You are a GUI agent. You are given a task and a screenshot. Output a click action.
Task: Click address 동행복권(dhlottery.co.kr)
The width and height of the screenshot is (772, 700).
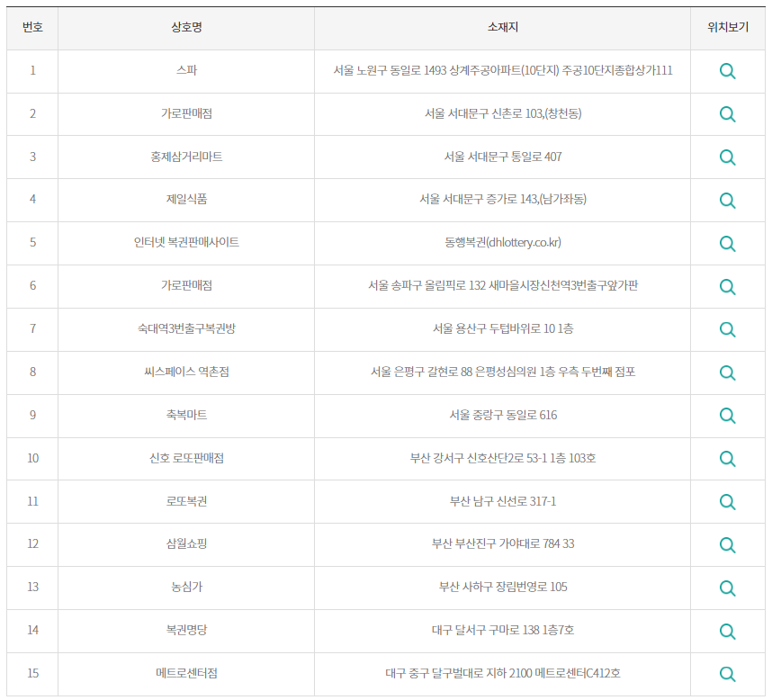(x=503, y=242)
